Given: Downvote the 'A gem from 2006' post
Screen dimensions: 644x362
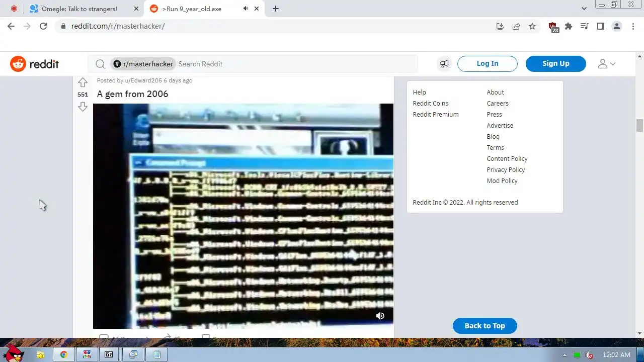Looking at the screenshot, I should [83, 107].
